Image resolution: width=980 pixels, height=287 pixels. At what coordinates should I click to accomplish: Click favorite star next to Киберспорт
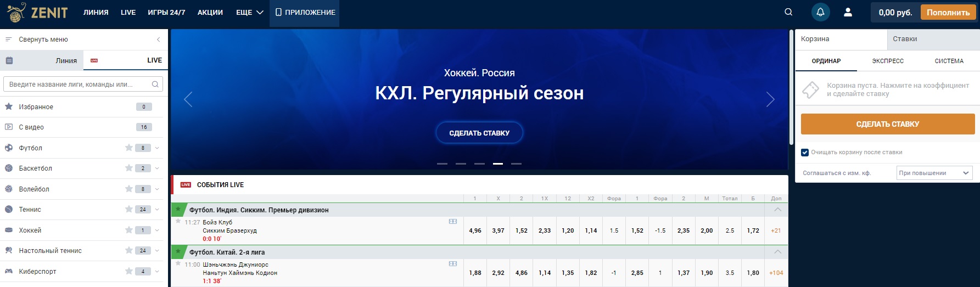click(x=129, y=271)
